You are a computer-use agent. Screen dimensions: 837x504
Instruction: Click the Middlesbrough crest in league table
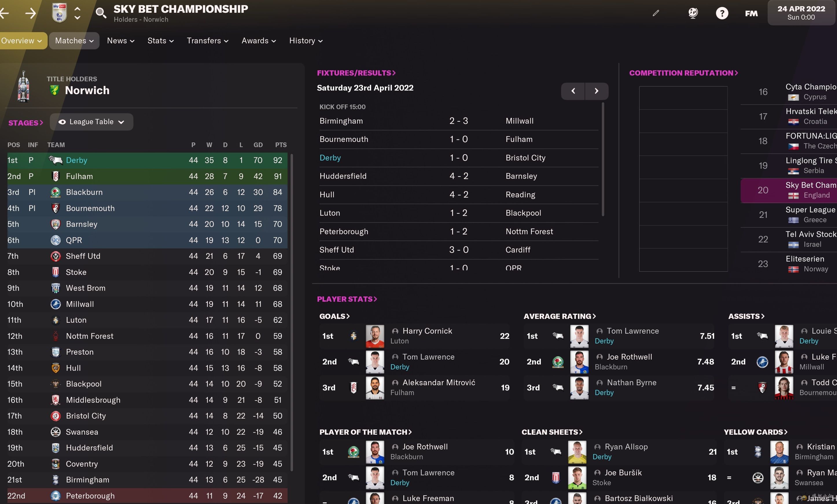point(56,400)
